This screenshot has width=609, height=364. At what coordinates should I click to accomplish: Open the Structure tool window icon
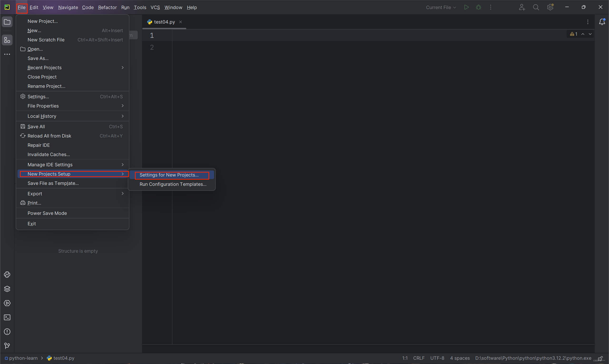7,40
